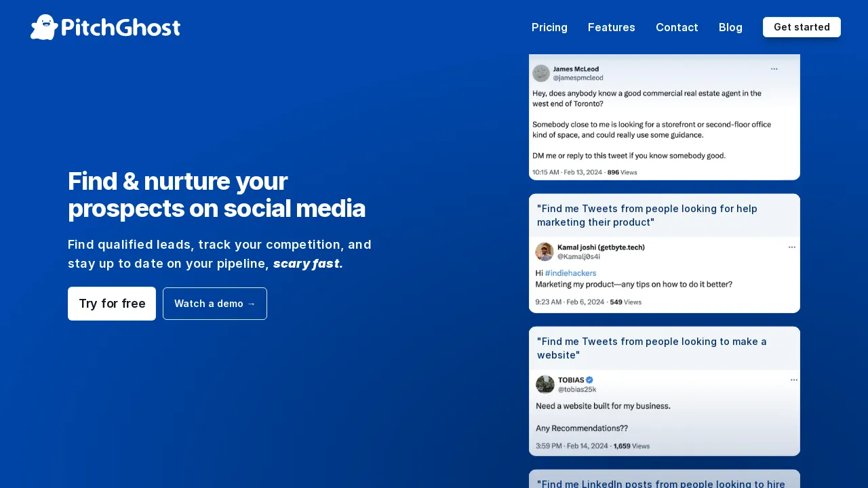Select the @tobias25k handle

tap(577, 390)
